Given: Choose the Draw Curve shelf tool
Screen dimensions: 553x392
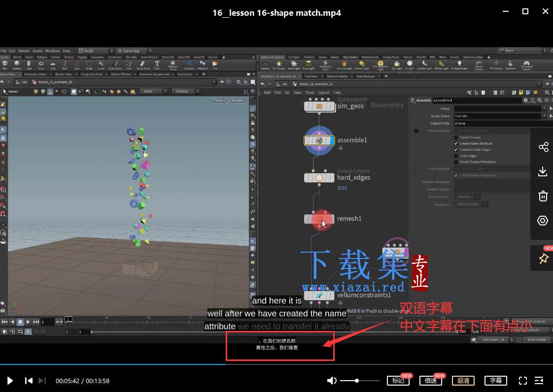Looking at the screenshot, I should point(115,65).
